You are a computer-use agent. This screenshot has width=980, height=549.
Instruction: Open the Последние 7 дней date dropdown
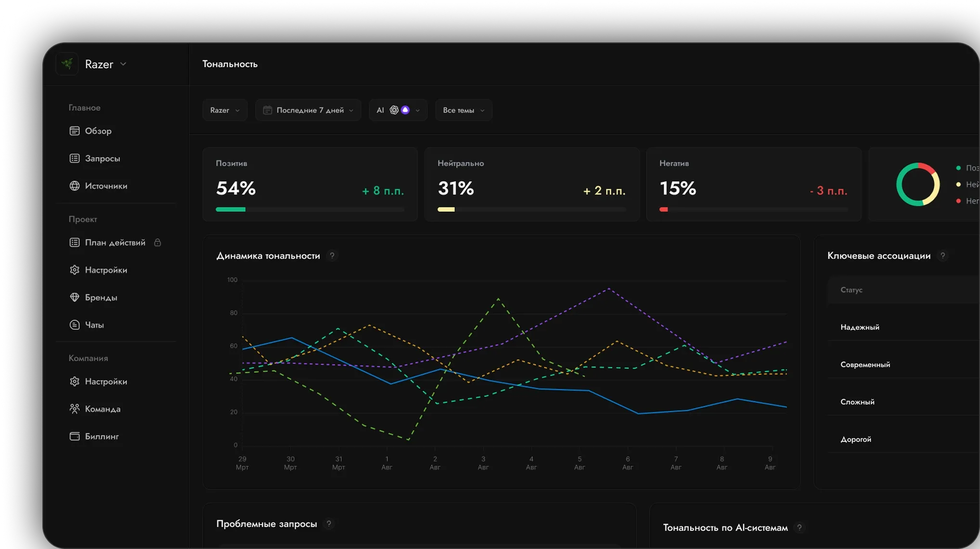(x=308, y=110)
